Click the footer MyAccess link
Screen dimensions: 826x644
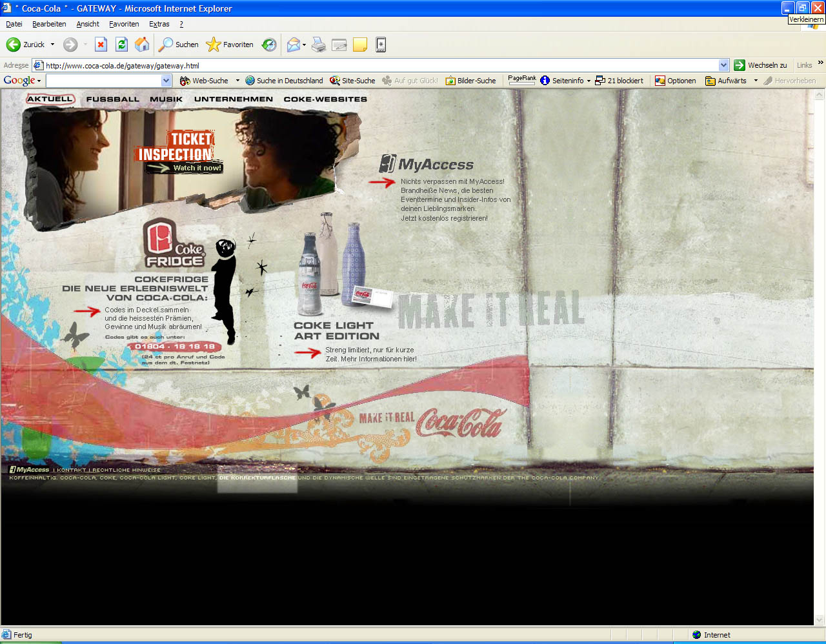click(x=30, y=470)
